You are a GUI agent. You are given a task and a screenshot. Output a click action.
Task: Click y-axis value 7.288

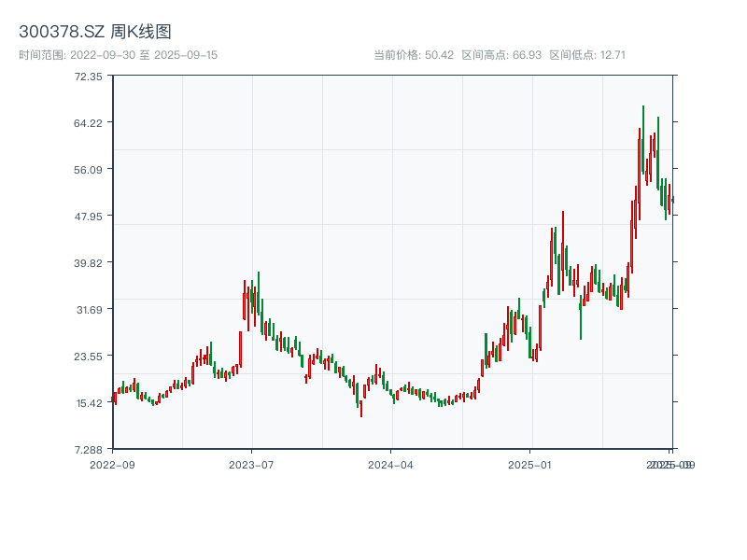click(x=88, y=450)
